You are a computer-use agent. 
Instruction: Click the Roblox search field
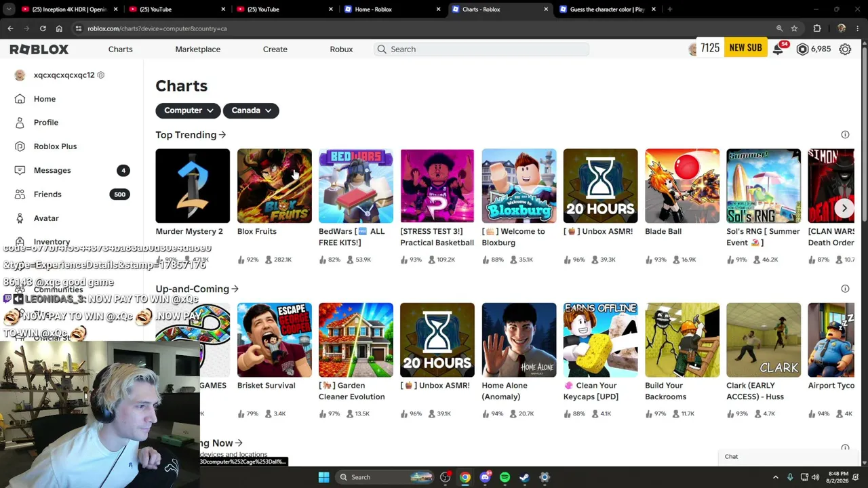click(x=481, y=49)
